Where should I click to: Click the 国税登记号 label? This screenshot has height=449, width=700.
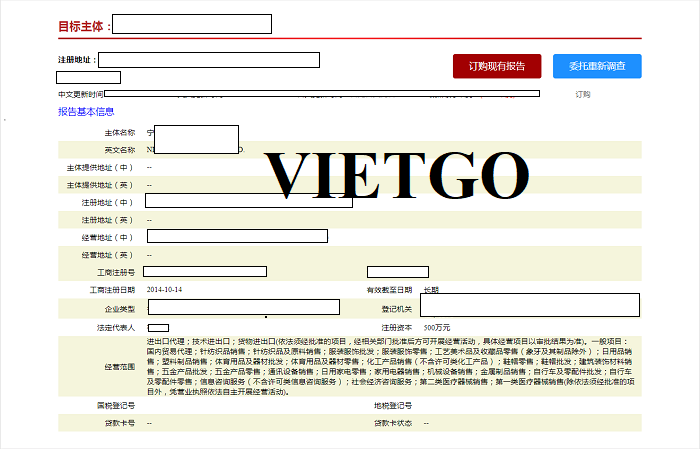click(116, 406)
